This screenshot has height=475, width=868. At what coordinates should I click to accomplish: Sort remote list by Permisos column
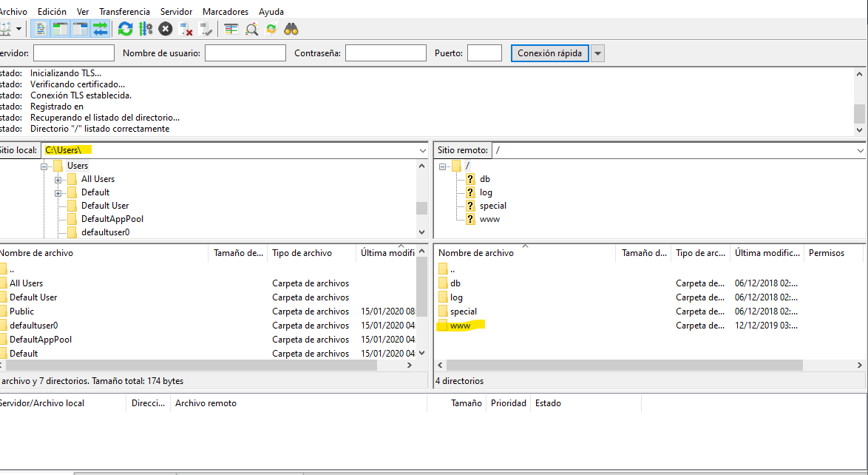833,253
